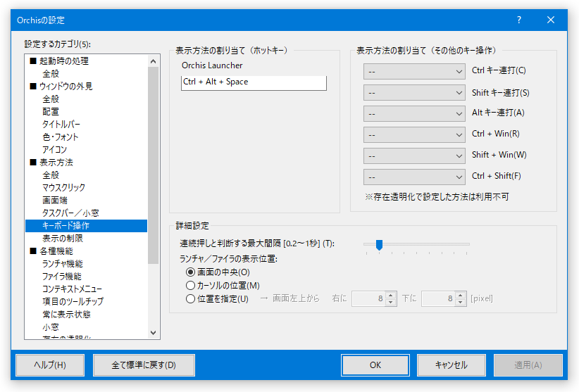The width and height of the screenshot is (579, 392).
Task: Select マウスクリック category item
Action: (x=63, y=188)
